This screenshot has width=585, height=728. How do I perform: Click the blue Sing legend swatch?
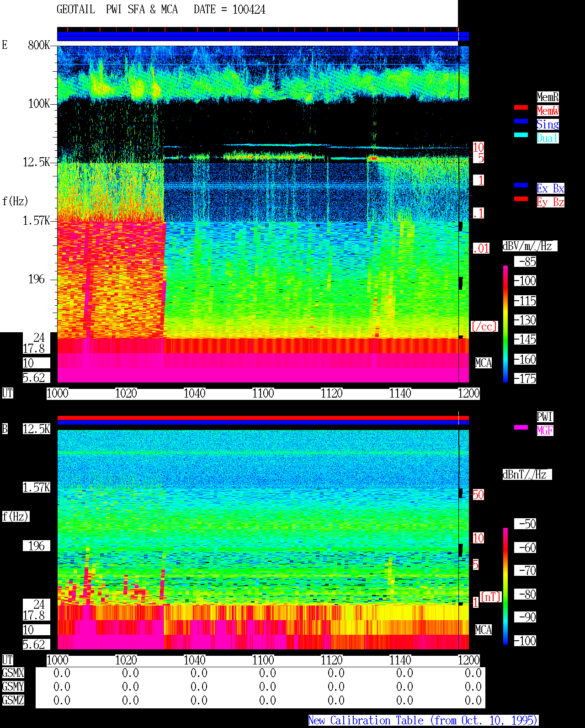(521, 121)
